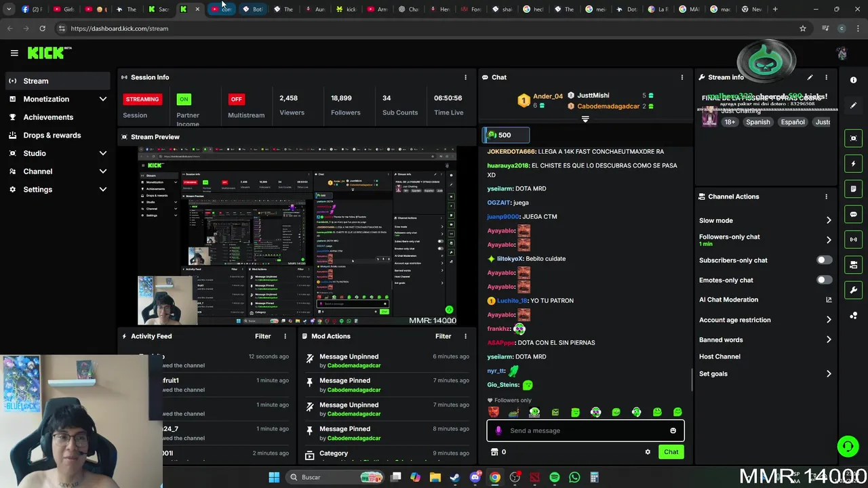Open Activity Feed options menu

285,336
